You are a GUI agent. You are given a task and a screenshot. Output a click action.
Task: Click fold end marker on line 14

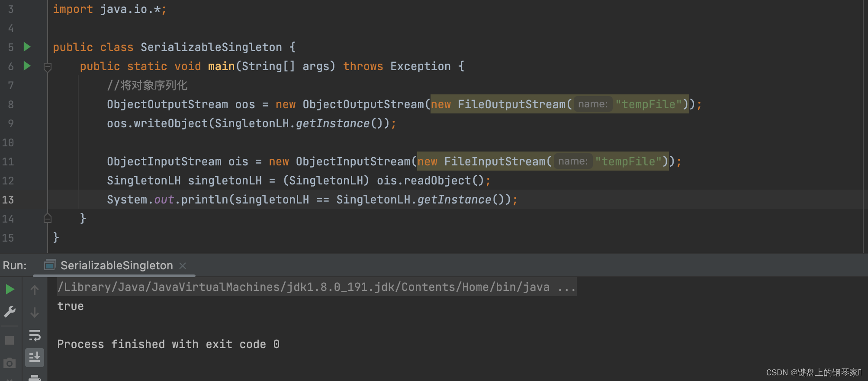point(48,218)
